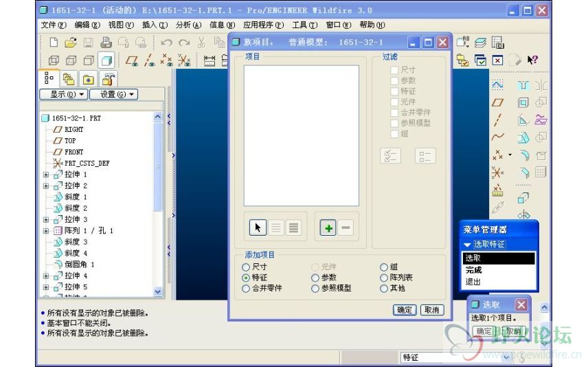Click the Cut scissors icon
Image resolution: width=588 pixels, height=367 pixels.
[x=201, y=43]
